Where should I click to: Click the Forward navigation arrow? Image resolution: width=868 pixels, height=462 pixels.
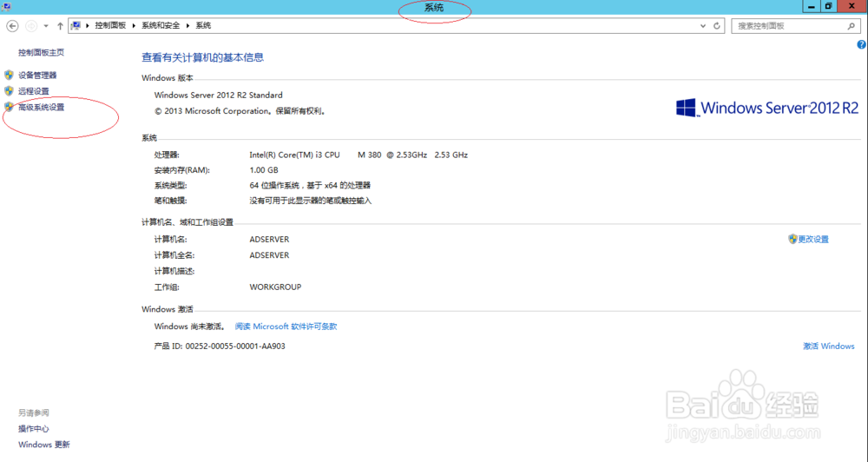31,25
